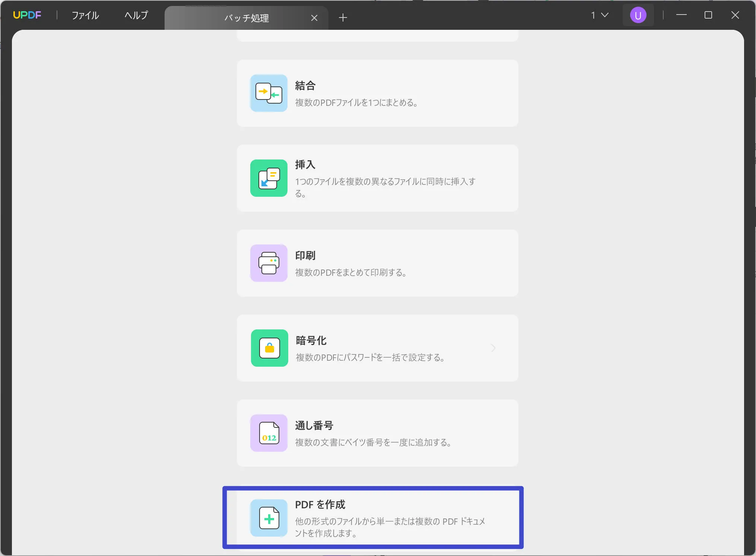Click the PDF を作成 plus document icon
The height and width of the screenshot is (556, 756).
coord(269,518)
